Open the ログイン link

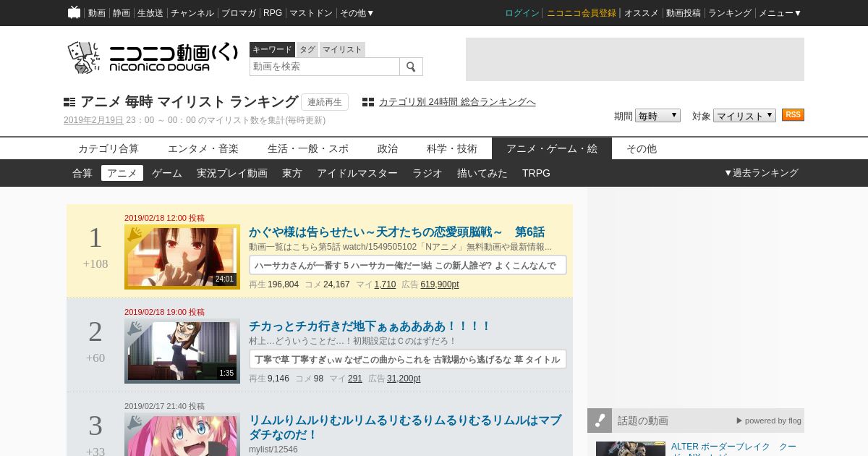tap(522, 13)
